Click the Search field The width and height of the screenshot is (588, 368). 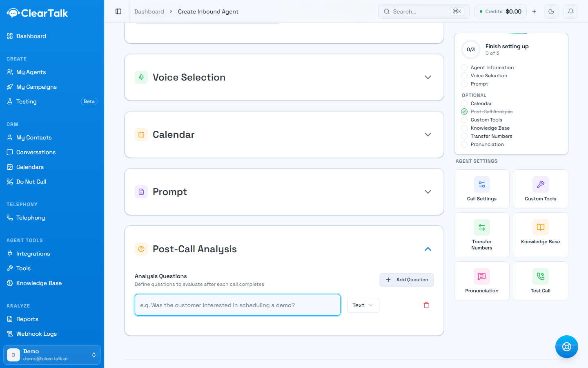(x=424, y=11)
